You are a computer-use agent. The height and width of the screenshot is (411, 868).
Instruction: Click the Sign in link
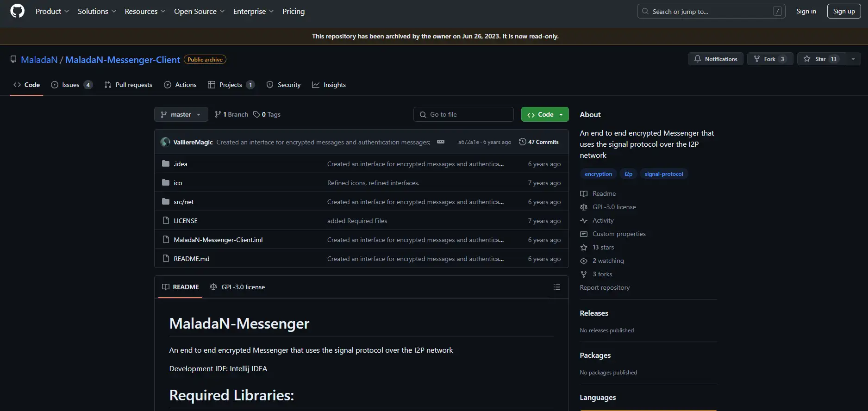coord(806,11)
